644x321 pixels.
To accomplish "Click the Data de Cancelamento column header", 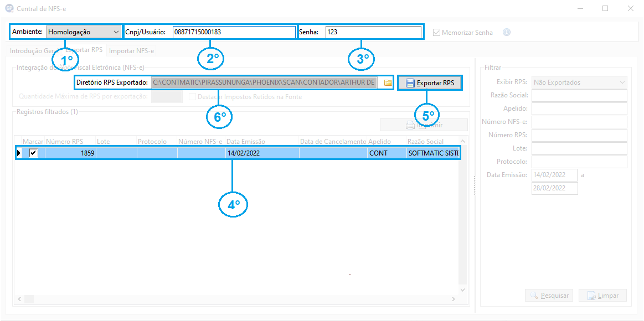I will (x=333, y=141).
